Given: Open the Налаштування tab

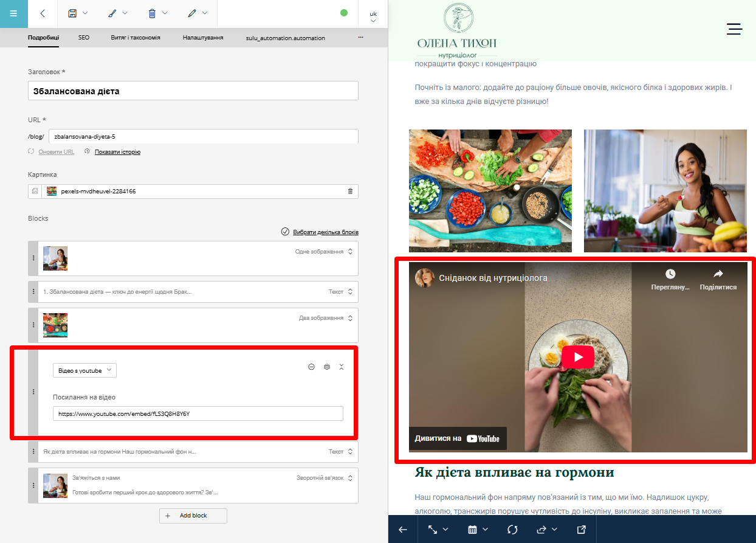Looking at the screenshot, I should coord(202,38).
